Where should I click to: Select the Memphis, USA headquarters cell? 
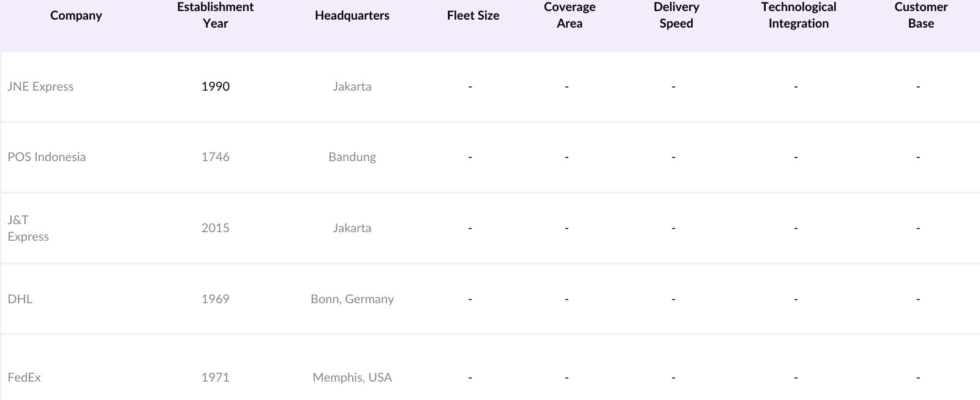[352, 377]
